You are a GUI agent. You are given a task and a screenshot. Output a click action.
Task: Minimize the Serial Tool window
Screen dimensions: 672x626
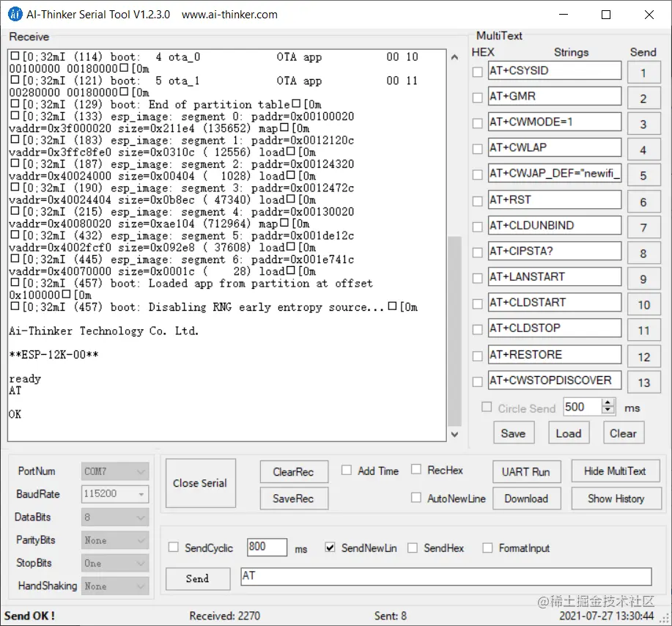[564, 15]
